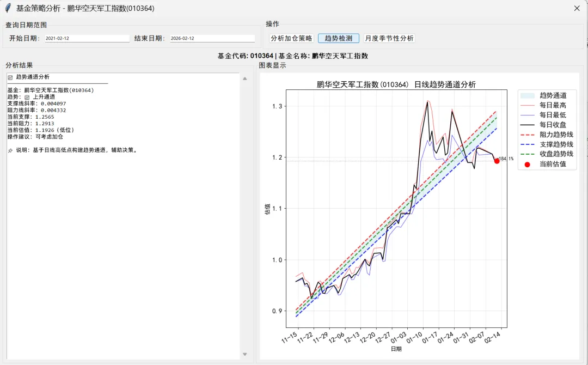The width and height of the screenshot is (588, 365).
Task: Click the 操作建议: 可考虑加仓 line
Action: coord(35,137)
